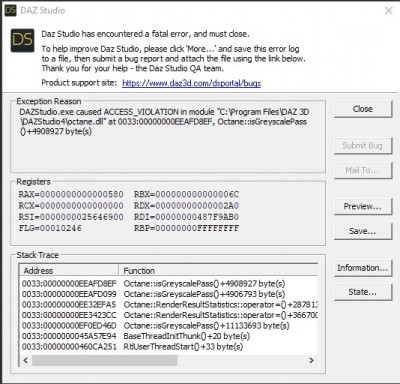400x384 pixels.
Task: Click the disabled Submit Bug button
Action: tap(363, 145)
